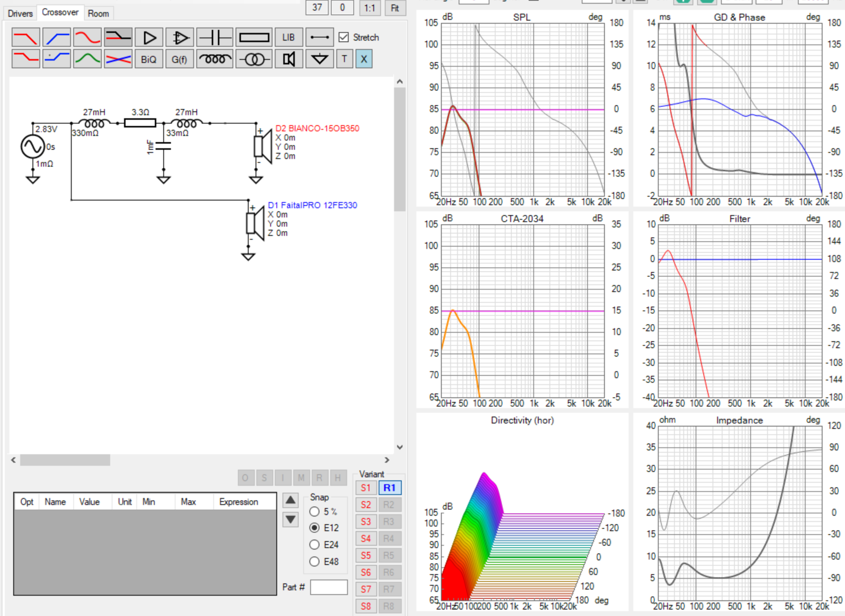Activate variant S7
The image size is (845, 616).
(x=366, y=589)
